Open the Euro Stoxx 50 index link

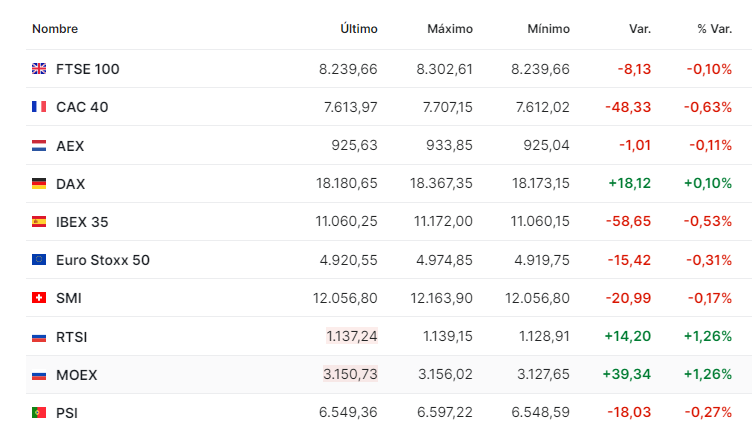[x=102, y=260]
